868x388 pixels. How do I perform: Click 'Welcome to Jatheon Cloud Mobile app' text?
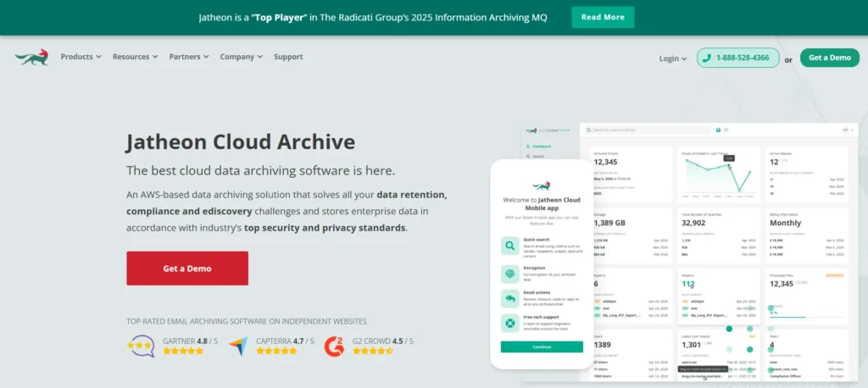(542, 204)
